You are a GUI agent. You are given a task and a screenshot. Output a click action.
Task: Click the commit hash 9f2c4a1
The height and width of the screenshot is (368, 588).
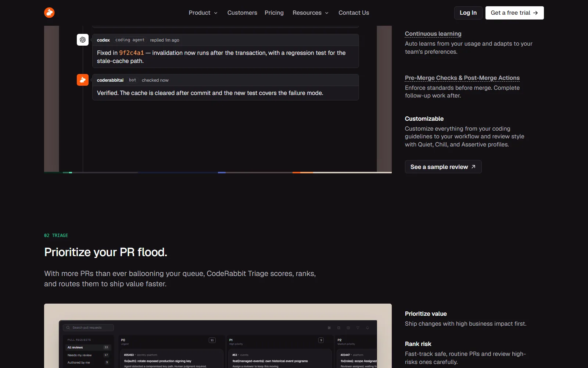pos(132,53)
